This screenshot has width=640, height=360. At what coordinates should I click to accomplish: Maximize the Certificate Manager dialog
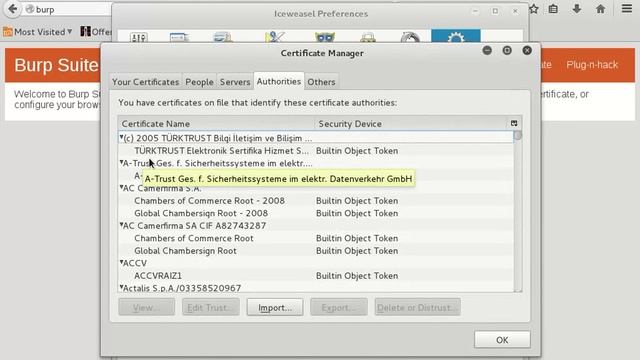click(x=507, y=50)
